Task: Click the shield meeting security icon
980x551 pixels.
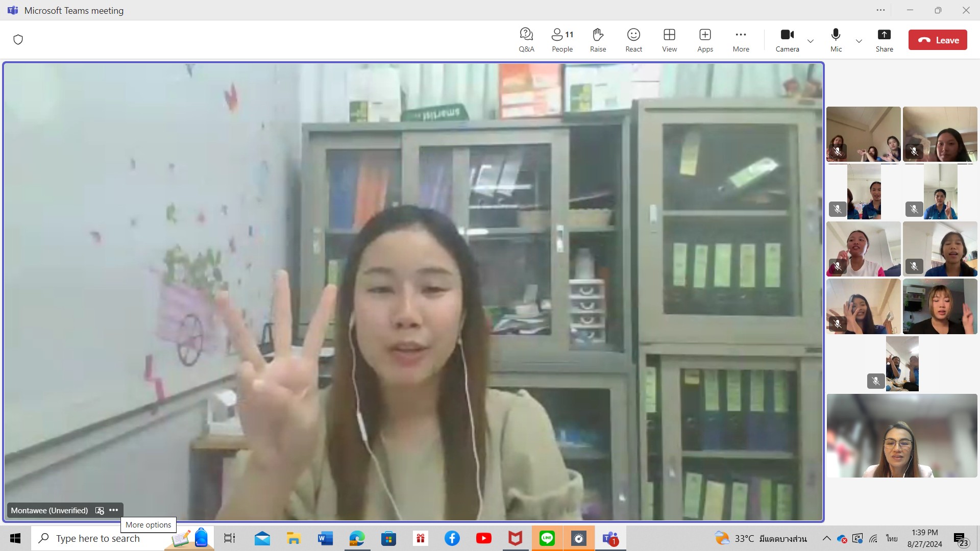Action: 18,40
